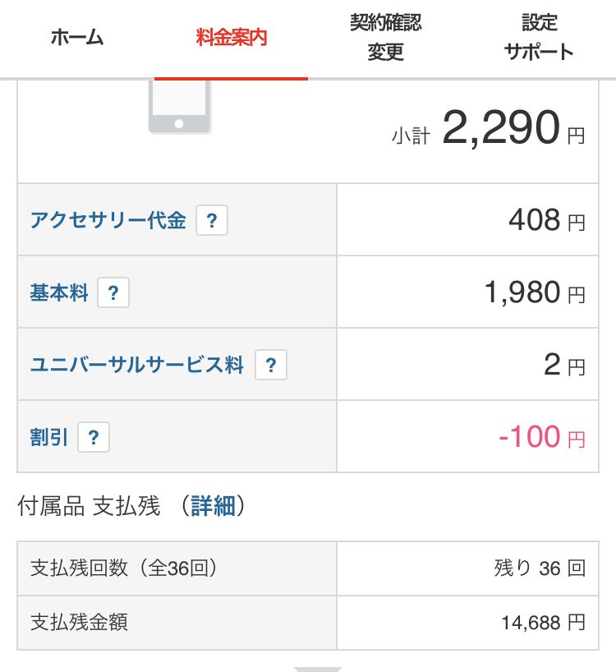This screenshot has height=672, width=616.
Task: Tap the 残り 36 回 value cell
Action: coord(468,568)
